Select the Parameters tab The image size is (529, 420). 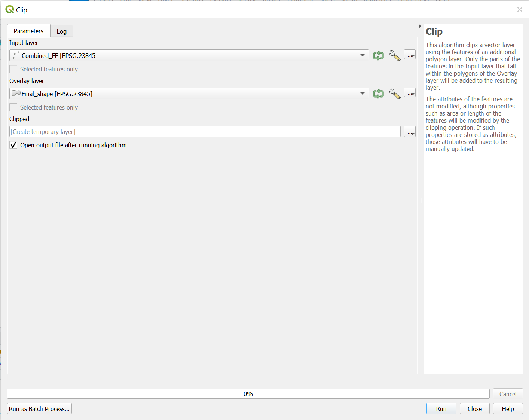click(28, 31)
